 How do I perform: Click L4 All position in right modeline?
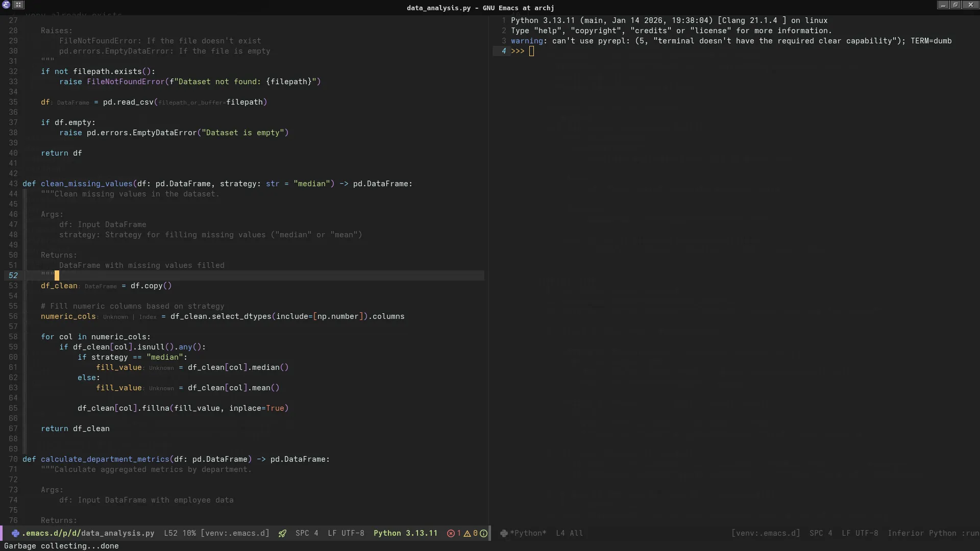click(x=569, y=533)
